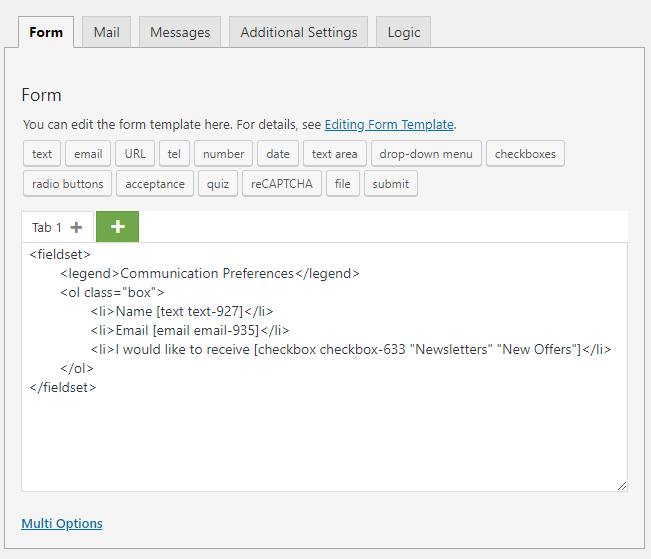Image resolution: width=651 pixels, height=559 pixels.
Task: Click the green plus add-tab button
Action: 117,227
